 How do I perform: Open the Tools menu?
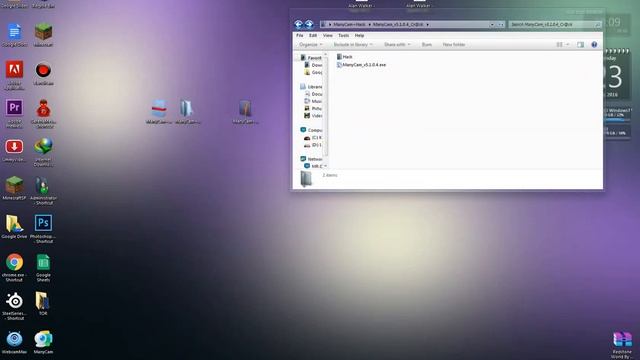click(344, 36)
